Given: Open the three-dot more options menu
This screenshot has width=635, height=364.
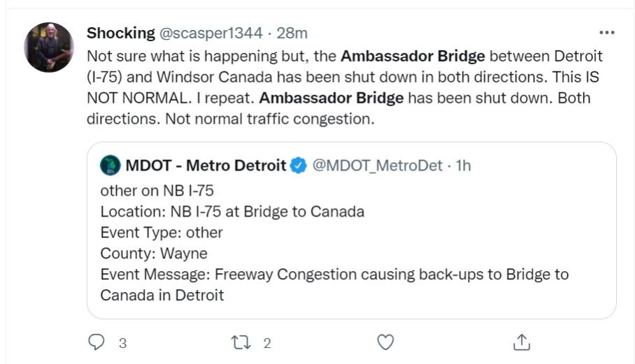Looking at the screenshot, I should [607, 33].
